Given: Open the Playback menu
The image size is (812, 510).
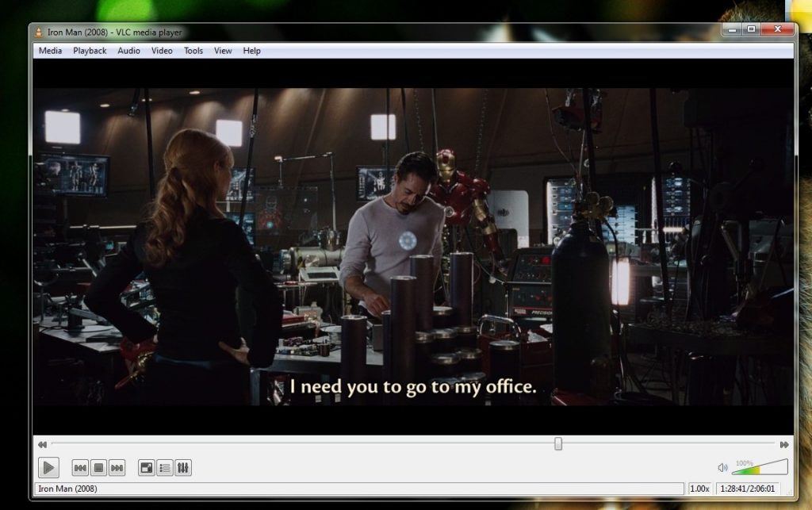Looking at the screenshot, I should tap(90, 51).
